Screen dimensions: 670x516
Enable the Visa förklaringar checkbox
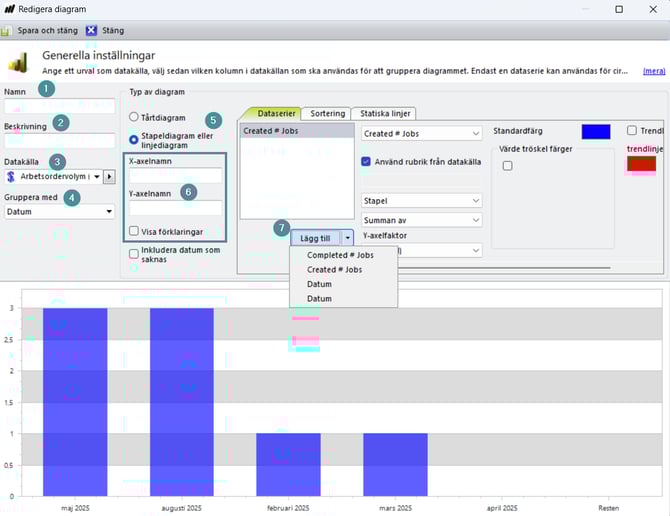[x=135, y=232]
